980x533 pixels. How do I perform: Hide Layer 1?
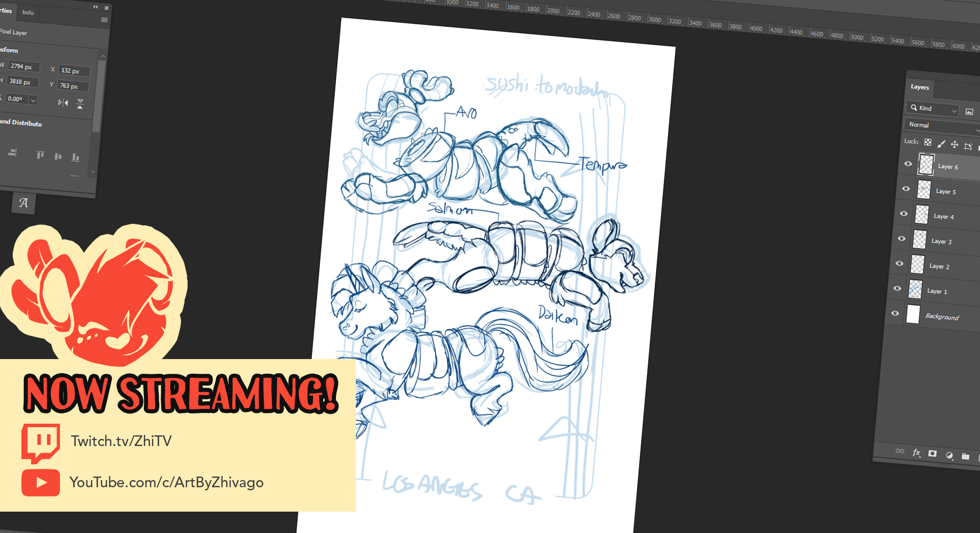click(x=897, y=288)
